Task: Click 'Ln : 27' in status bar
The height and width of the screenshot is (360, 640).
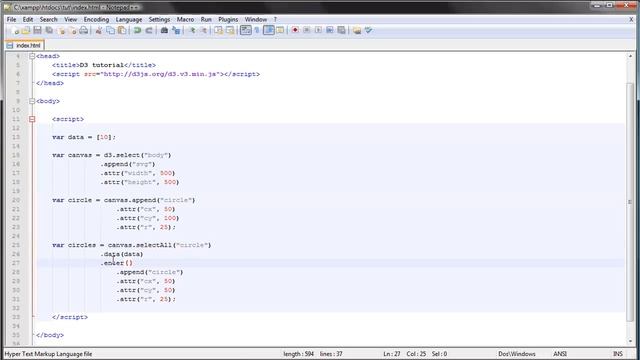Action: [392, 354]
